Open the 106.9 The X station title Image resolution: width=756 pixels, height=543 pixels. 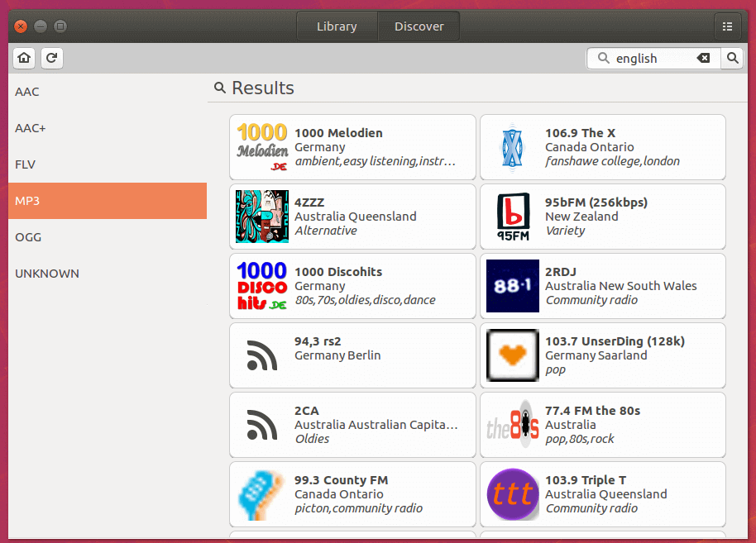click(580, 133)
